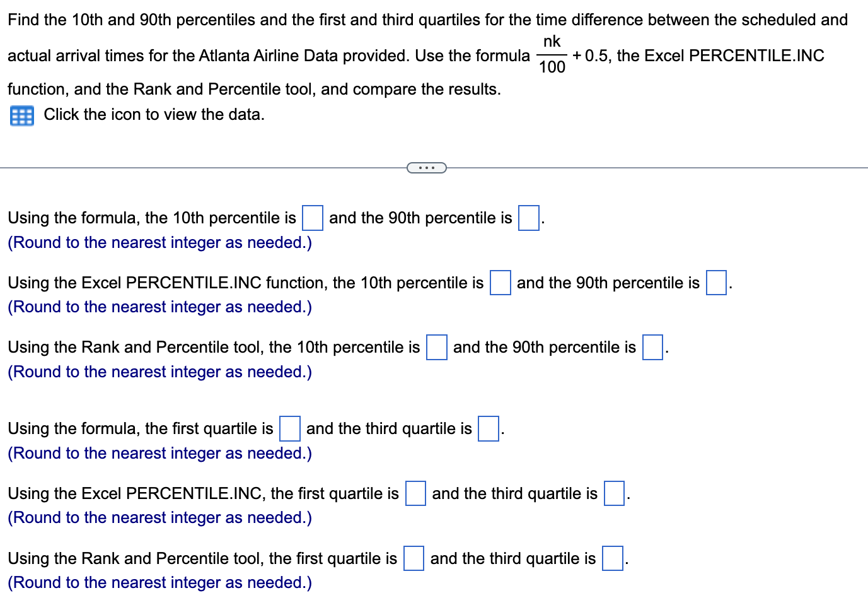Select the formula third quartile input box

(487, 428)
